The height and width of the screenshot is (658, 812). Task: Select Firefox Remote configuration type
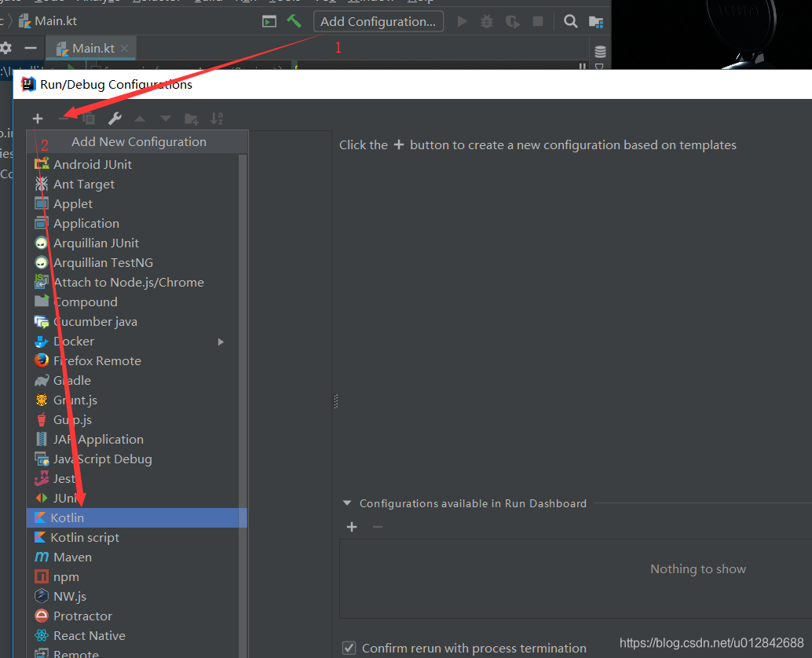coord(134,361)
